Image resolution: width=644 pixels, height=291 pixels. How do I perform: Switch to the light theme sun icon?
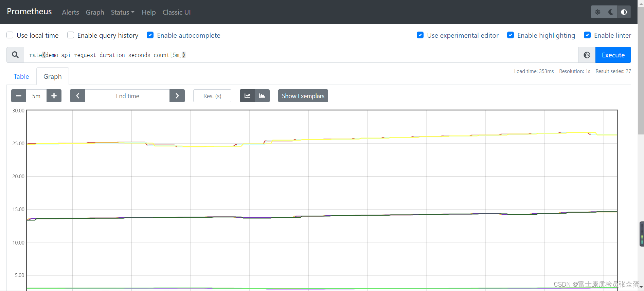pyautogui.click(x=597, y=12)
